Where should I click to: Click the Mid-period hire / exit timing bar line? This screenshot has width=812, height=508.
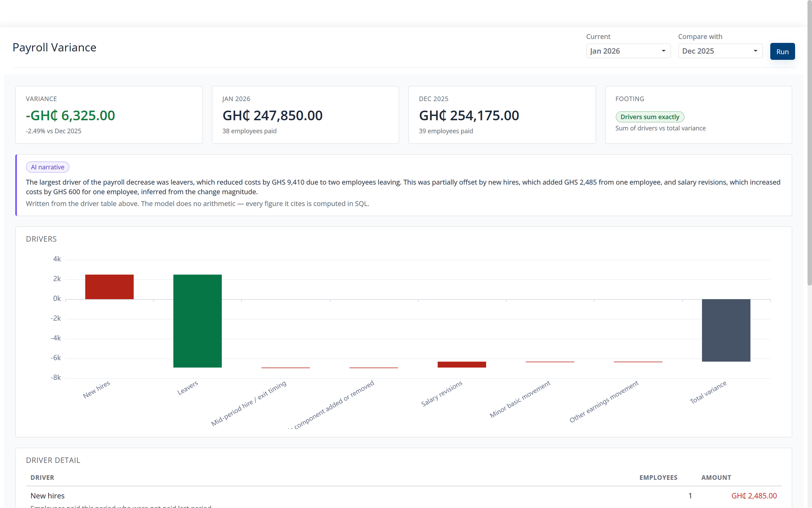(286, 367)
